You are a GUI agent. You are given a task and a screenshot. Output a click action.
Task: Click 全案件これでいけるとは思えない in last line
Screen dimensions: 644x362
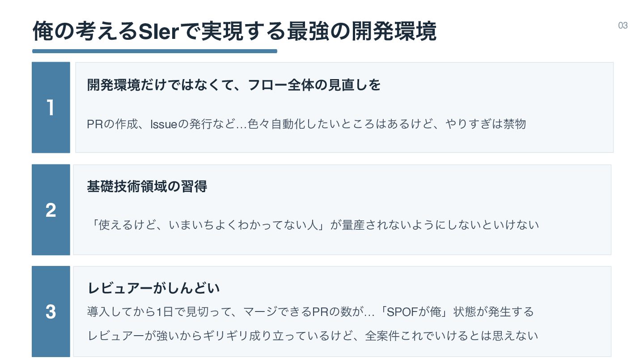click(452, 335)
